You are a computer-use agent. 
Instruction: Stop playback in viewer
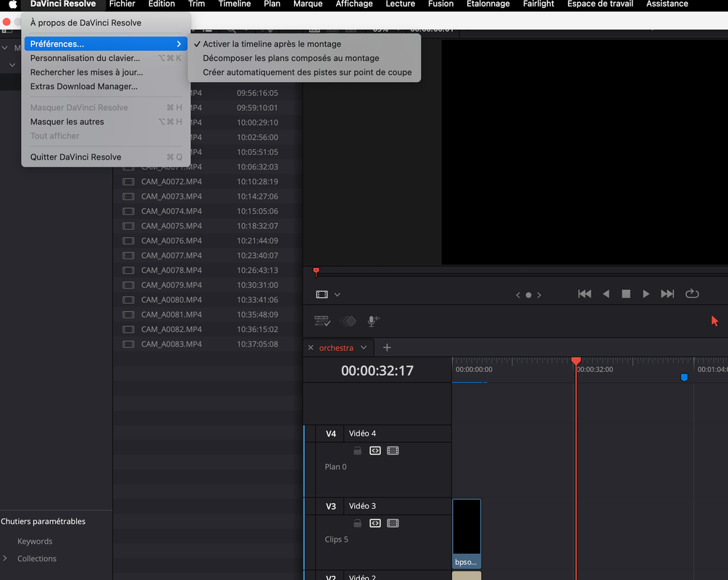(x=626, y=294)
